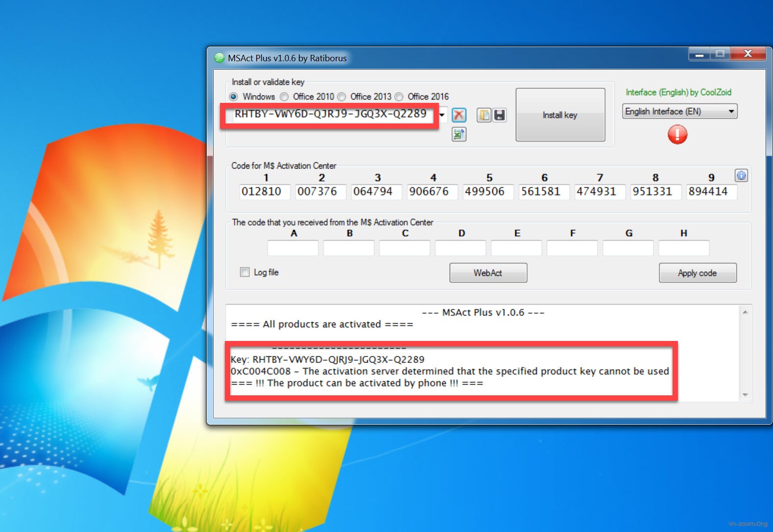Click activation code field 3 showing 064794

[377, 192]
